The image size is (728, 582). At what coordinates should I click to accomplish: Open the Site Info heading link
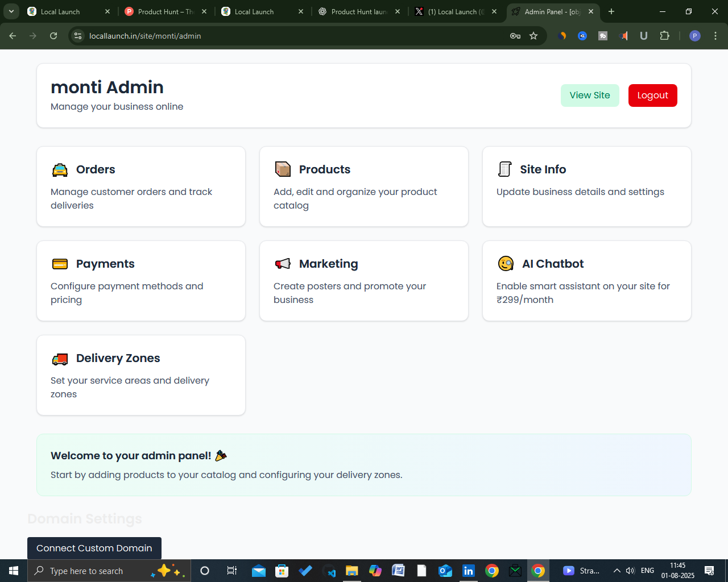543,169
